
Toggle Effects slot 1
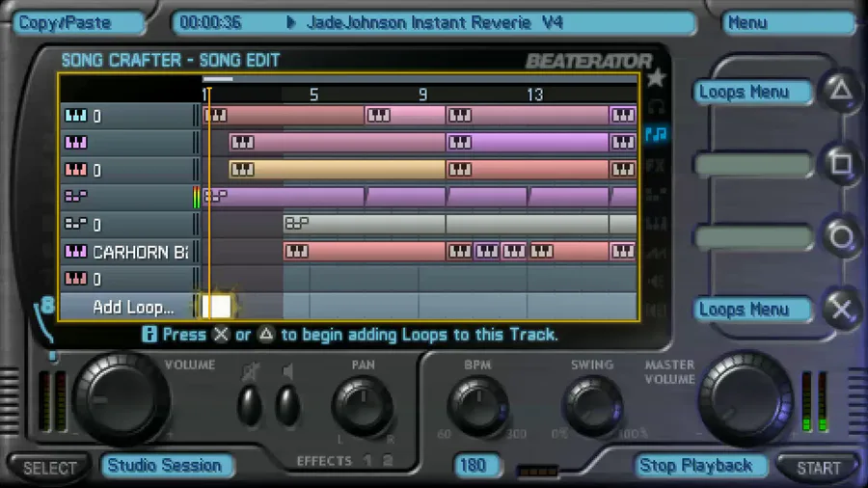367,460
